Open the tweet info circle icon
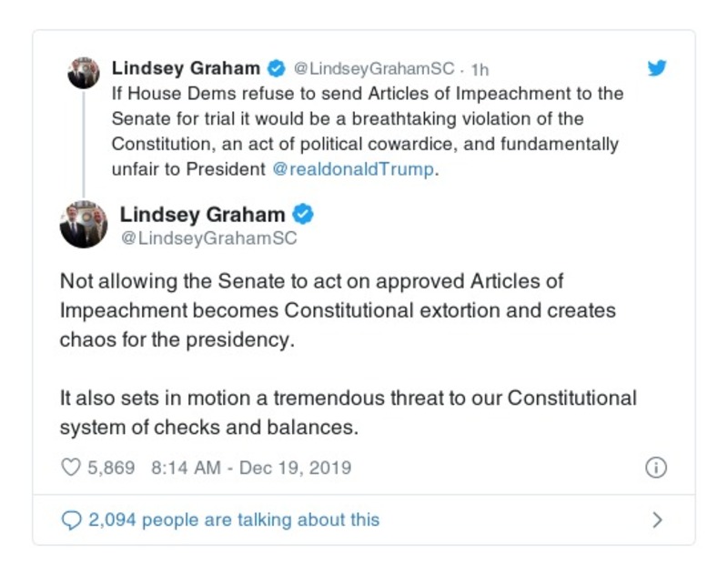Image resolution: width=728 pixels, height=575 pixels. [655, 468]
